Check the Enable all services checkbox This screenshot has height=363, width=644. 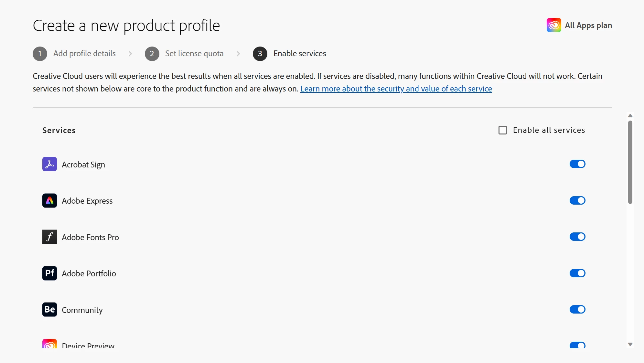click(x=503, y=130)
